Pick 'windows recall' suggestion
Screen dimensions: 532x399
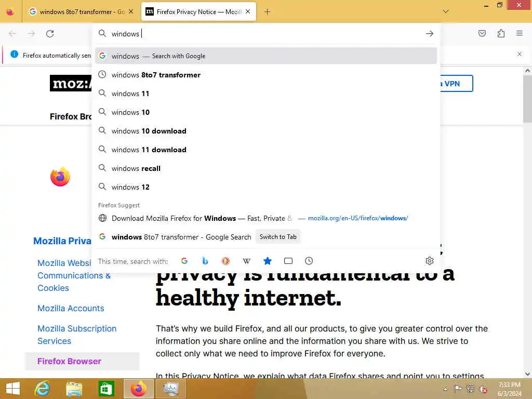(x=266, y=168)
